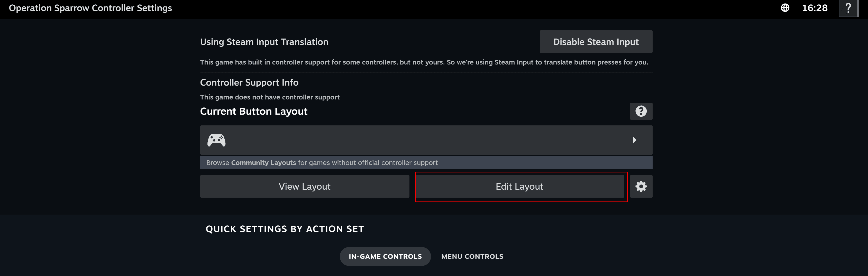Open layout help next to Current Button Layout

tap(641, 111)
